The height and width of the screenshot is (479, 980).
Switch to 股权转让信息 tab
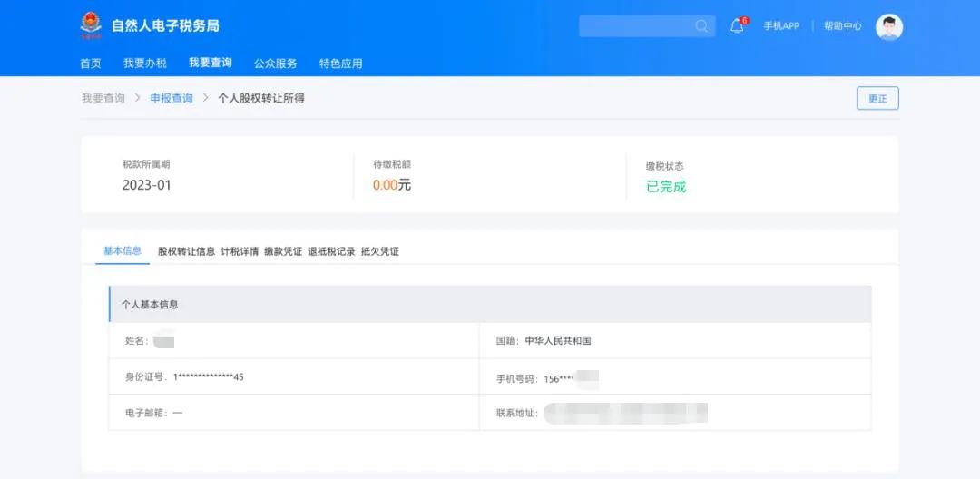tap(186, 251)
